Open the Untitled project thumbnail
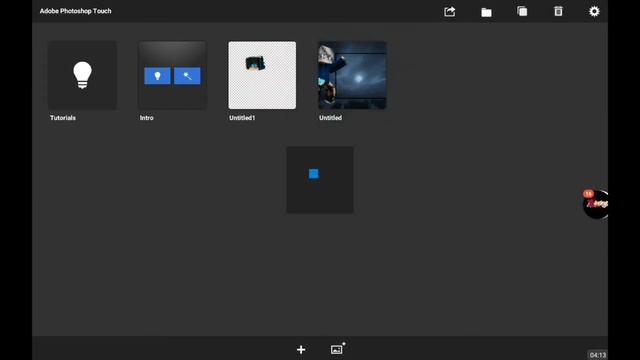 [x=352, y=75]
